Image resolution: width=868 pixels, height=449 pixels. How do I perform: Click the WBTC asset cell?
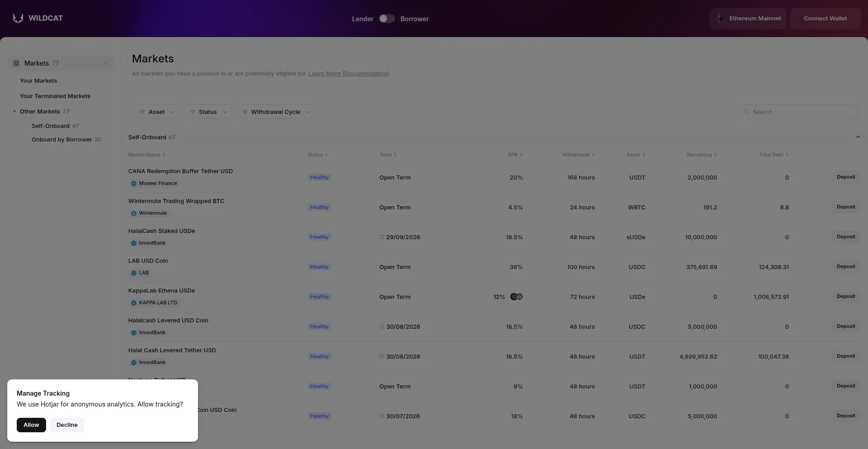[637, 208]
